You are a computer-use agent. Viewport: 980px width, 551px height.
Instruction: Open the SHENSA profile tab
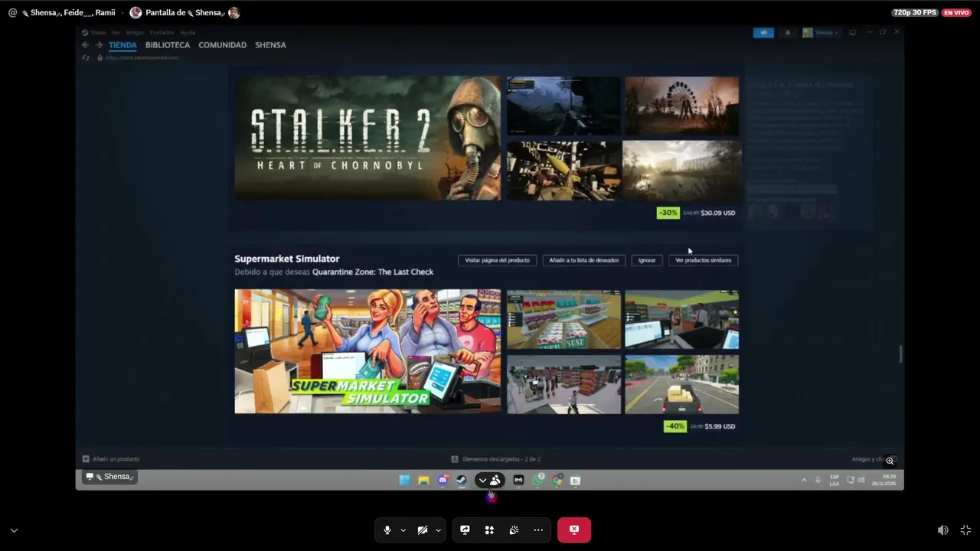[x=270, y=45]
